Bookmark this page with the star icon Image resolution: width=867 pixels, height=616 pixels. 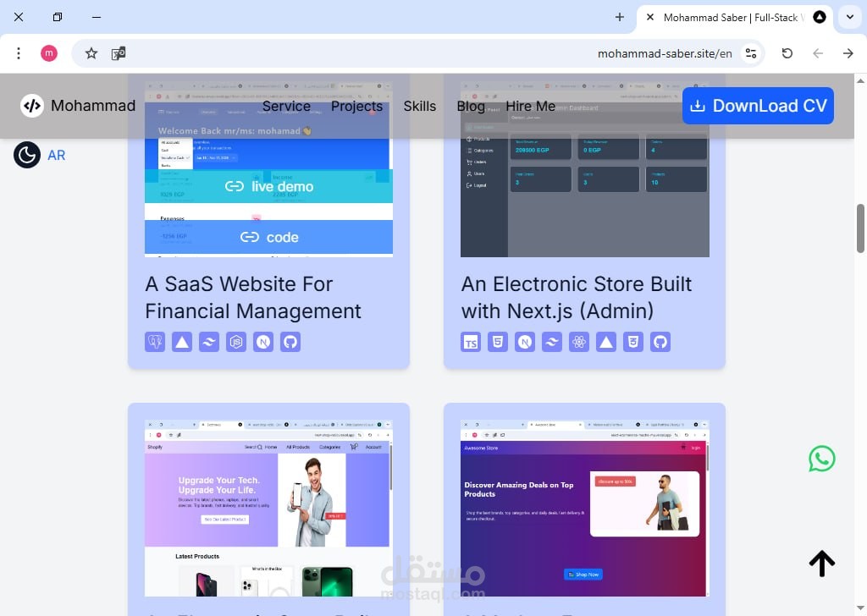point(91,53)
